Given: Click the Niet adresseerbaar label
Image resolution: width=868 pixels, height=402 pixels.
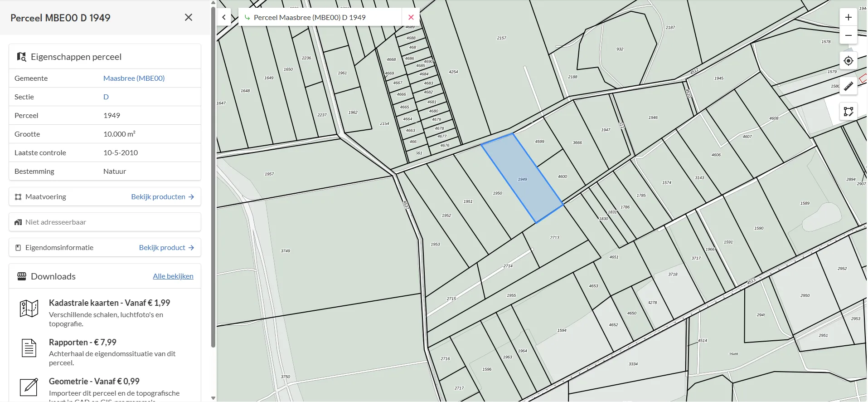Looking at the screenshot, I should (x=56, y=222).
